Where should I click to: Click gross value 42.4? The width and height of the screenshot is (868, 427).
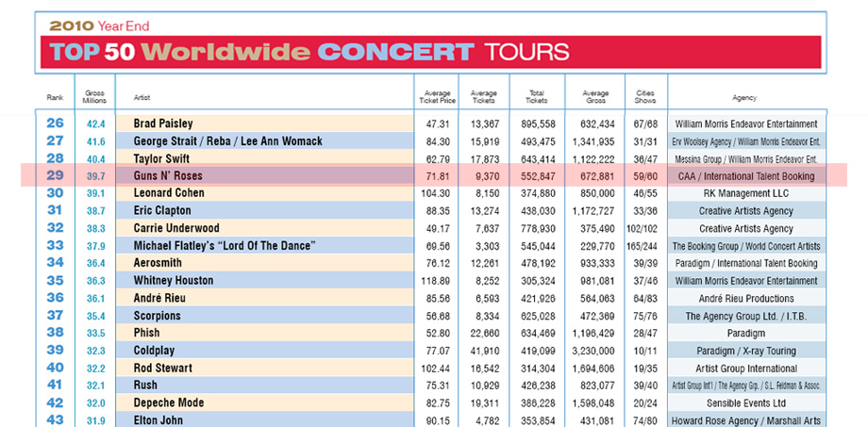tap(96, 124)
